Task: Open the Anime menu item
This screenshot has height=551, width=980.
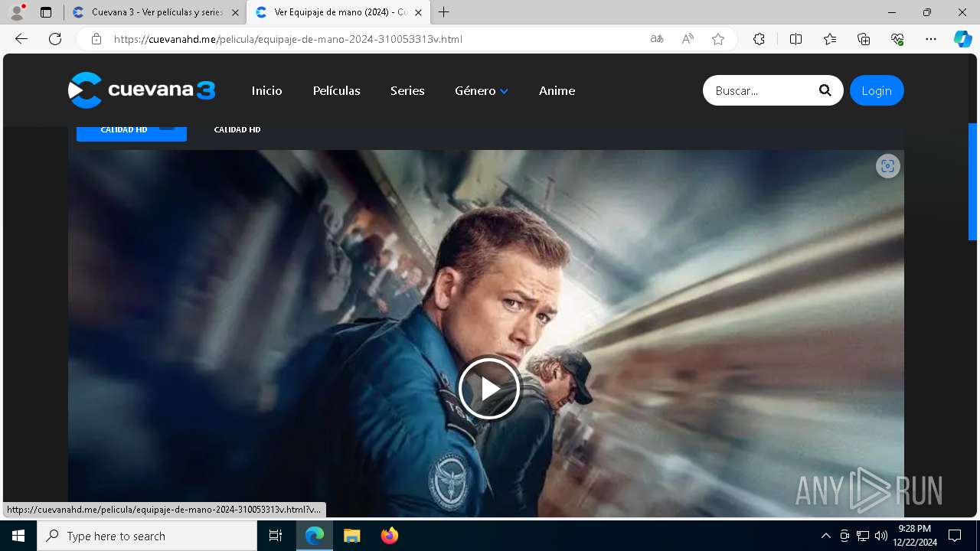Action: (557, 90)
